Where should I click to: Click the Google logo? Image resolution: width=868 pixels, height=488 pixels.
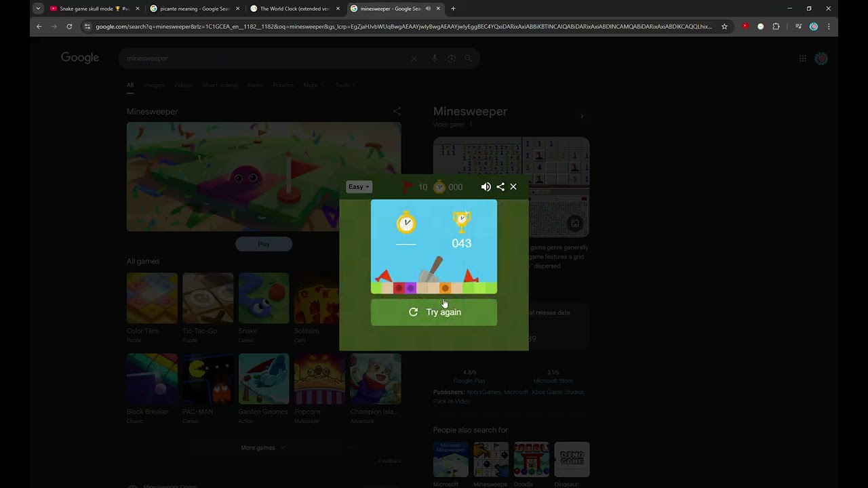coord(80,58)
